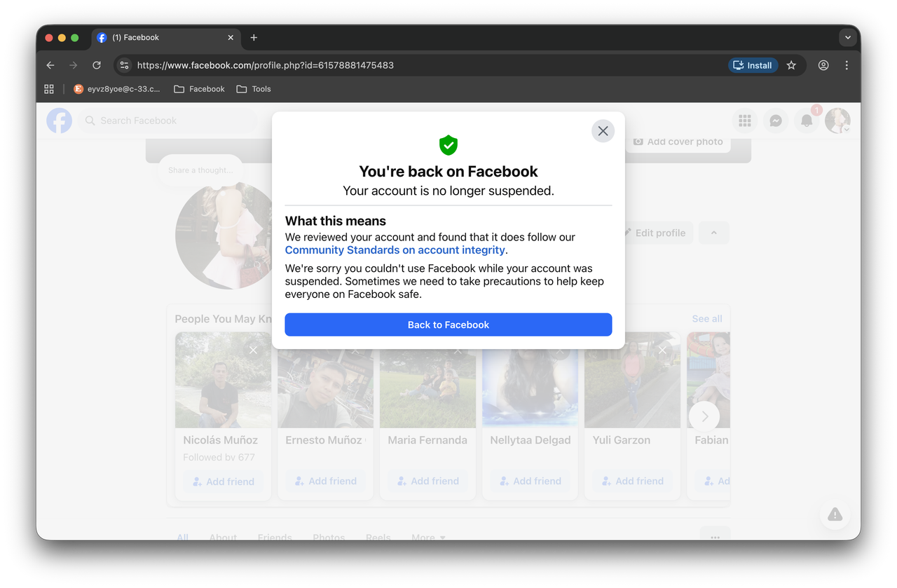
Task: Open the eyvz8yoe@c-33 bookmark
Action: [117, 89]
